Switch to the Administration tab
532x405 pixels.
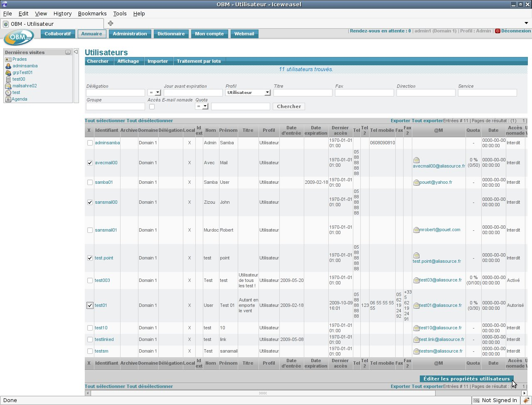130,34
